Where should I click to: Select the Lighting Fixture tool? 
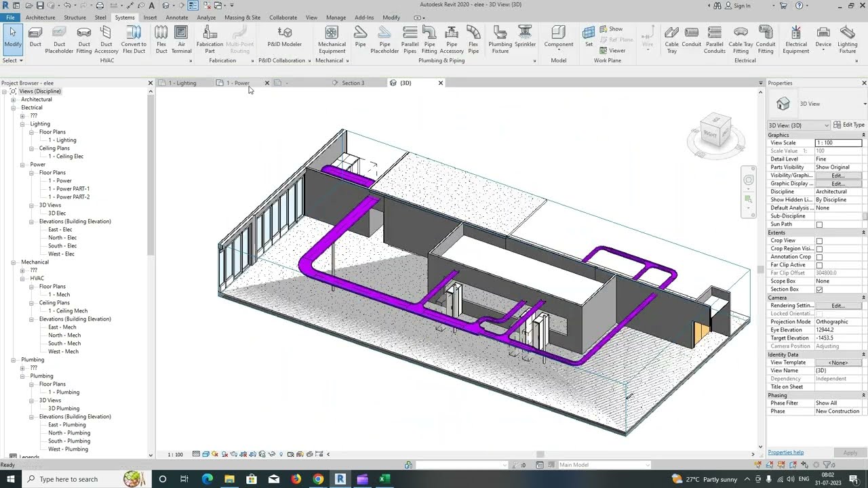[848, 40]
